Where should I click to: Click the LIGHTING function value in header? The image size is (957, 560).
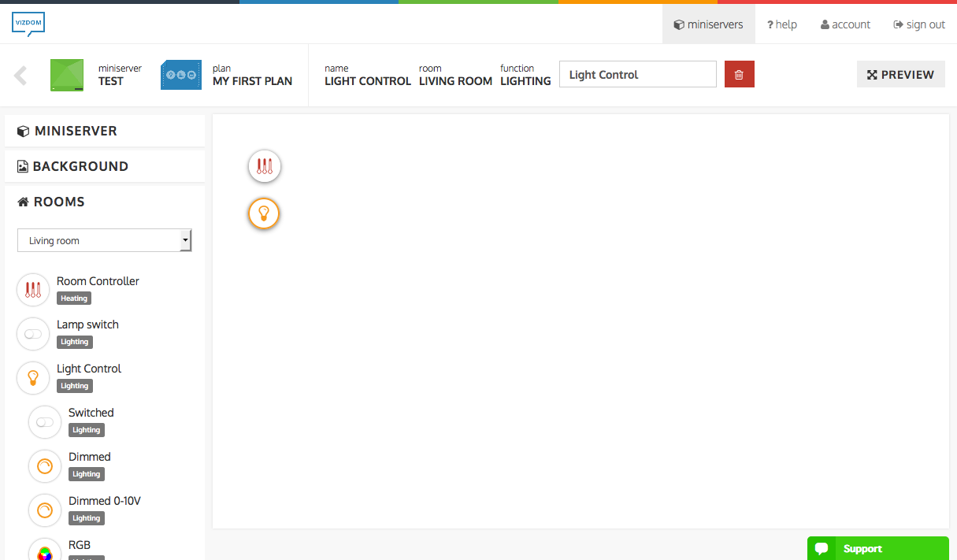(525, 81)
